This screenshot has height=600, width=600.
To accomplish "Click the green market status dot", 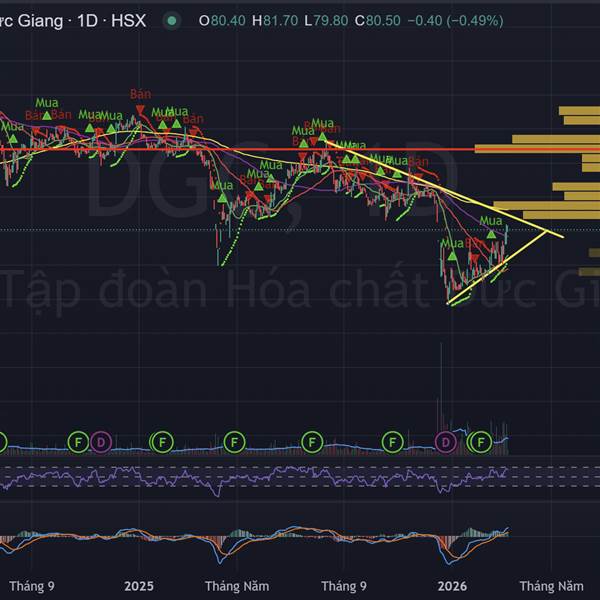I will [x=172, y=21].
